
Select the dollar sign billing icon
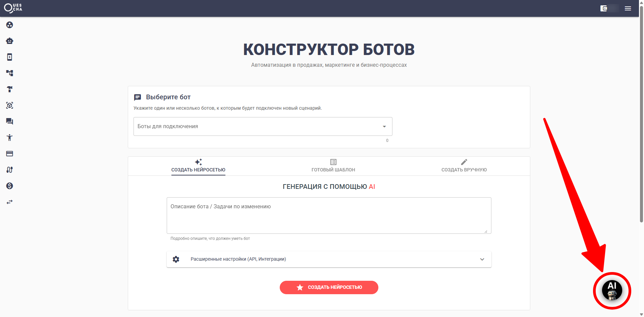pyautogui.click(x=9, y=186)
